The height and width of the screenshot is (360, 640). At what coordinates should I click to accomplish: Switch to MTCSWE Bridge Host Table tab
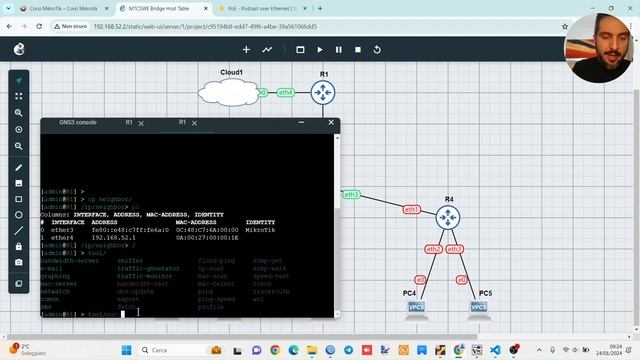click(x=164, y=8)
